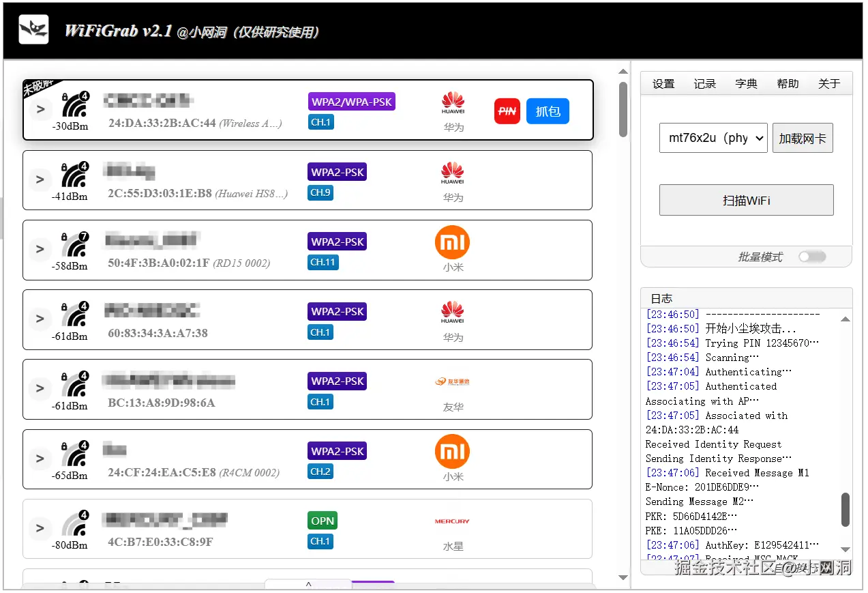868x593 pixels.
Task: Click the WiFi signal icon at -30dBm
Action: pyautogui.click(x=74, y=106)
